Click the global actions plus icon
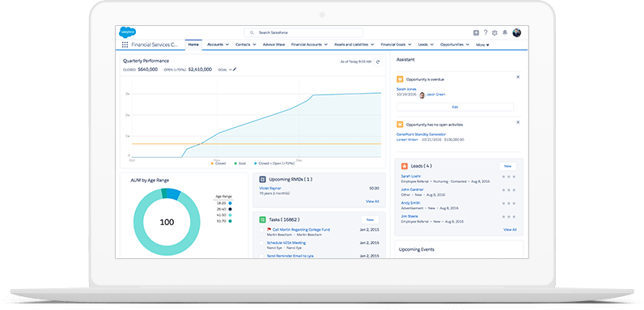This screenshot has width=644, height=310. 476,32
